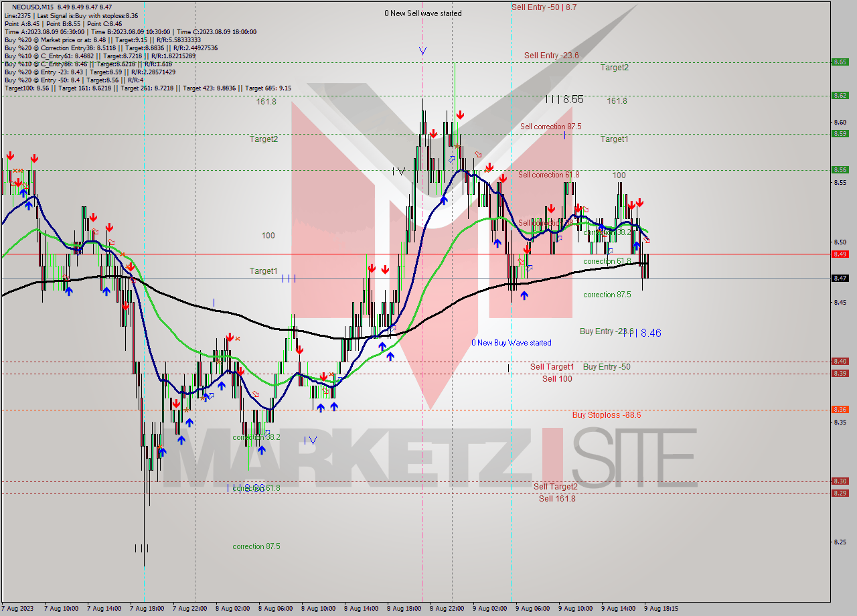The width and height of the screenshot is (857, 616).
Task: Click the '0 New Sell wave started' label
Action: (422, 13)
